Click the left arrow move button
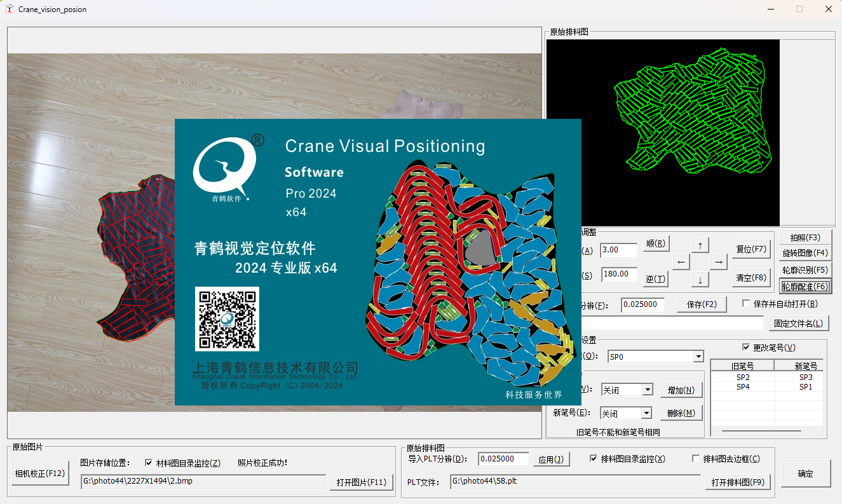Image resolution: width=842 pixels, height=504 pixels. [681, 262]
